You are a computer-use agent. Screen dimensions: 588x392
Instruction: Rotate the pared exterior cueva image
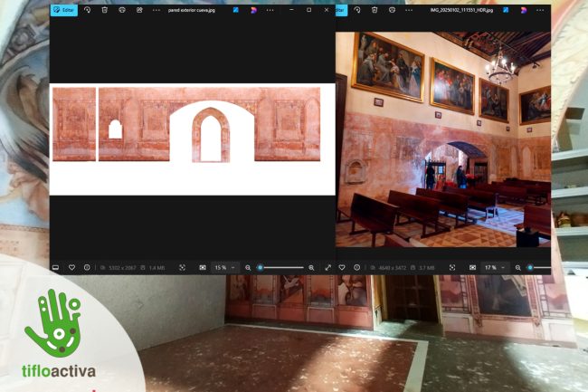87,10
